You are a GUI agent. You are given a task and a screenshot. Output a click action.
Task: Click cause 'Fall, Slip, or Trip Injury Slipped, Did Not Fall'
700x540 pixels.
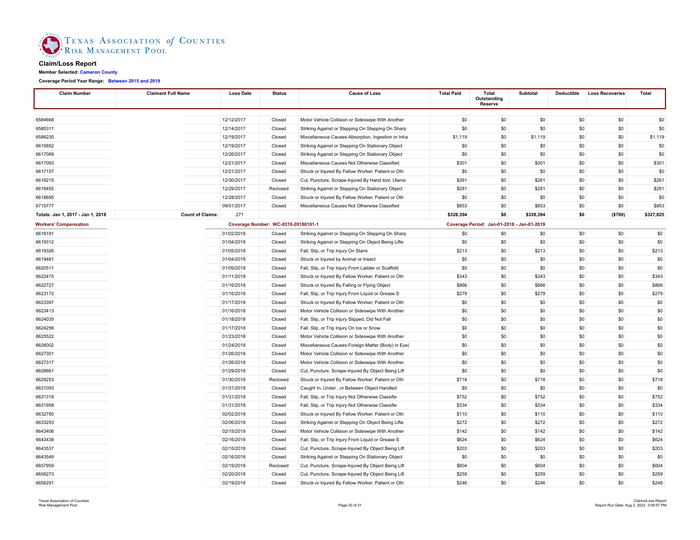coord(346,320)
